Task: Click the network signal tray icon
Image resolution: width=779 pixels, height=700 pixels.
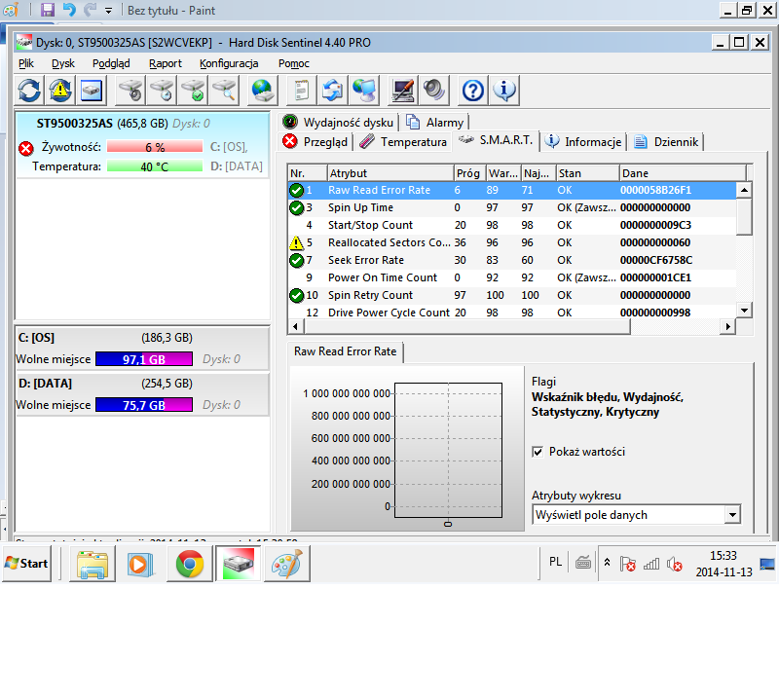Action: pos(651,564)
